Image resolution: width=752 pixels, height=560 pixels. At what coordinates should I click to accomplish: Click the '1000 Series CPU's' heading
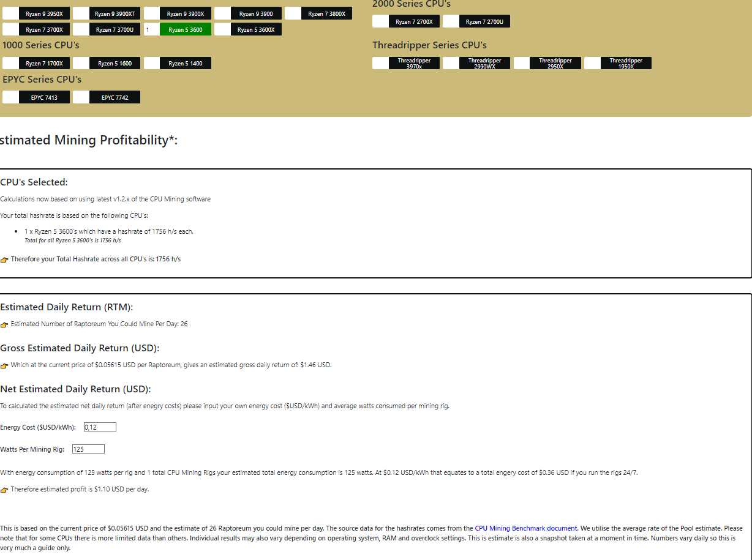[40, 45]
